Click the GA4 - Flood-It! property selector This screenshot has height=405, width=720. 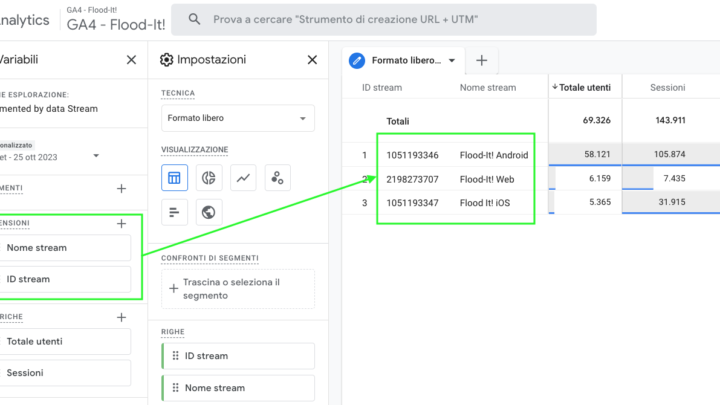tap(116, 19)
